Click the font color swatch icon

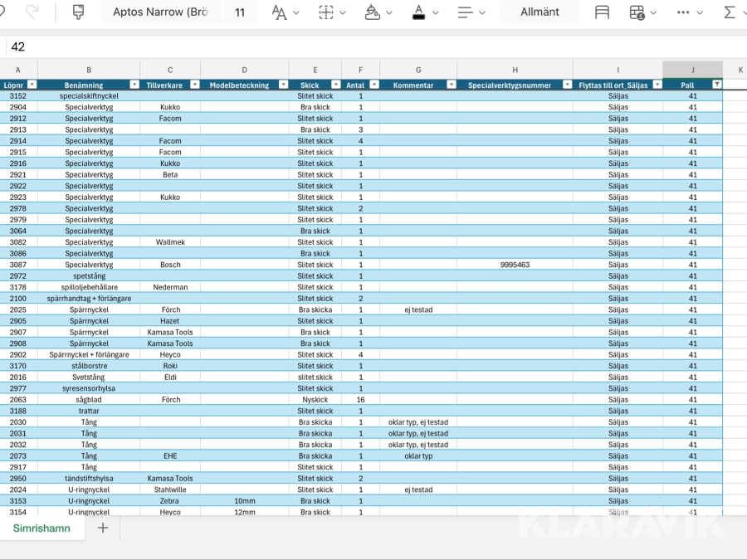coord(419,12)
